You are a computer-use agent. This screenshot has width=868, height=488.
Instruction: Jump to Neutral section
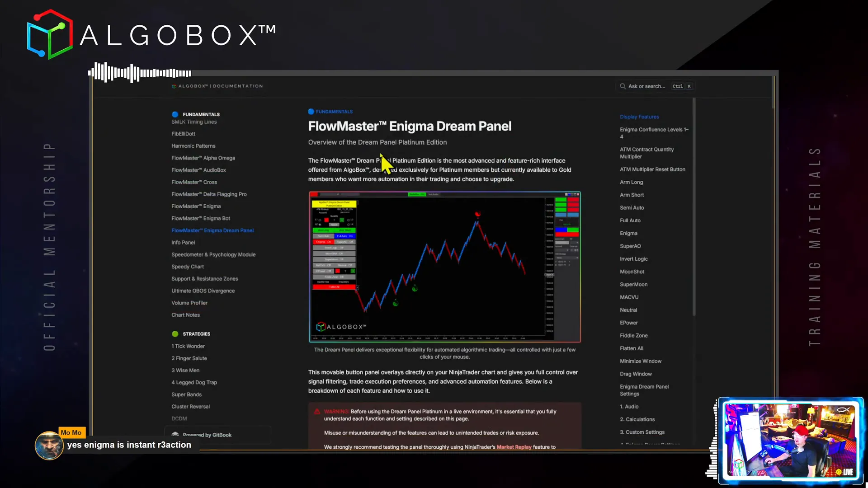pos(628,310)
